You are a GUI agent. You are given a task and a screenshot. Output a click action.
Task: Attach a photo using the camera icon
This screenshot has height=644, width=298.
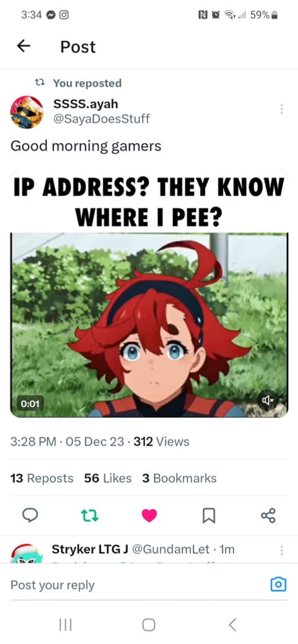click(x=278, y=584)
